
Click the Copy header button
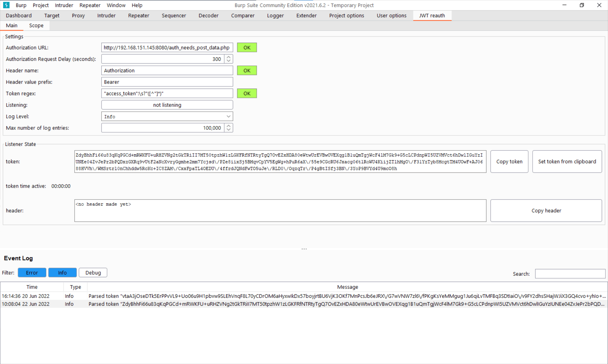point(546,210)
